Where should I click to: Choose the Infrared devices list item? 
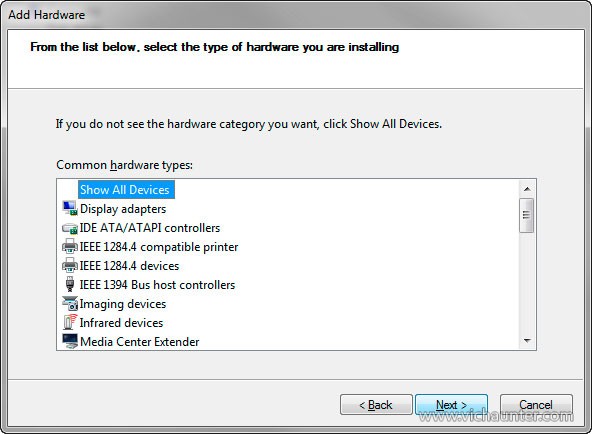[x=121, y=323]
